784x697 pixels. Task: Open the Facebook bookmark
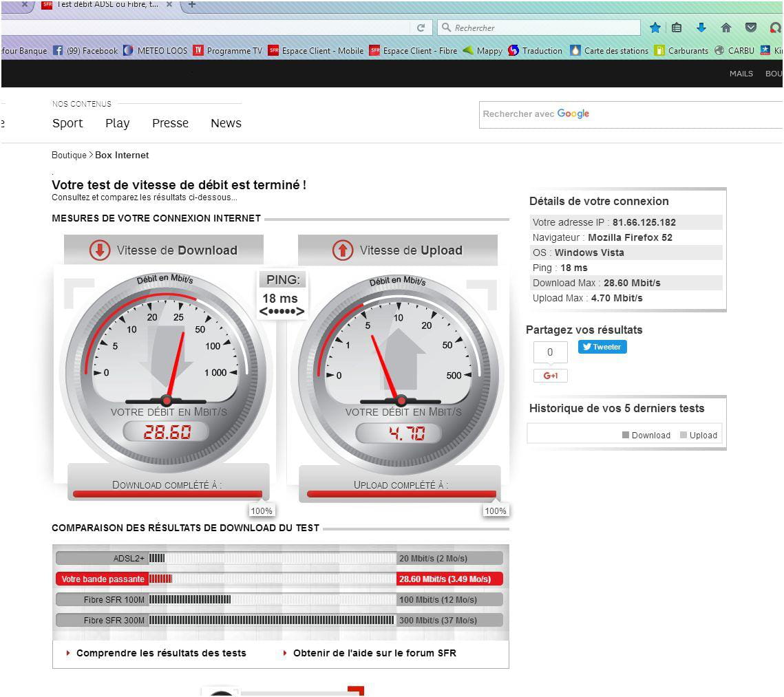(x=85, y=50)
